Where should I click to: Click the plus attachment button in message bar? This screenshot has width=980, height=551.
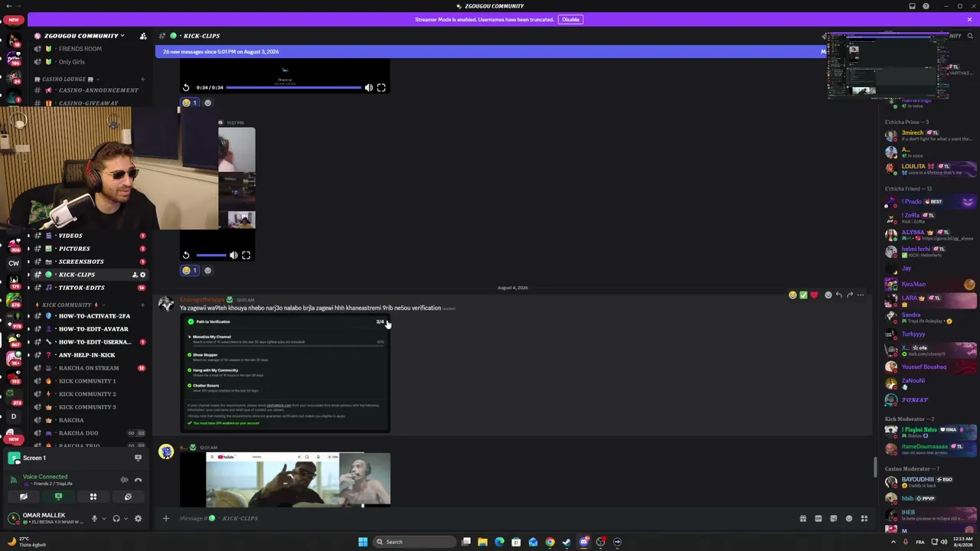[165, 518]
